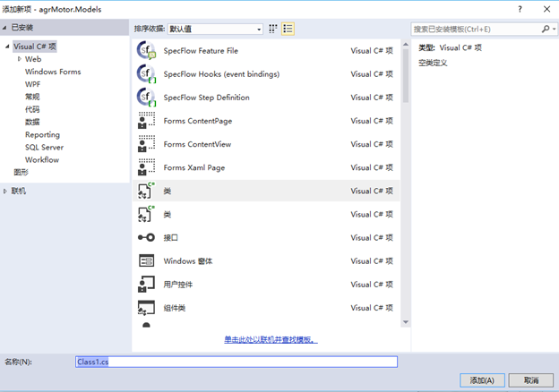Viewport: 559px width, 392px height.
Task: Click the 接口 interface template icon
Action: pos(146,237)
